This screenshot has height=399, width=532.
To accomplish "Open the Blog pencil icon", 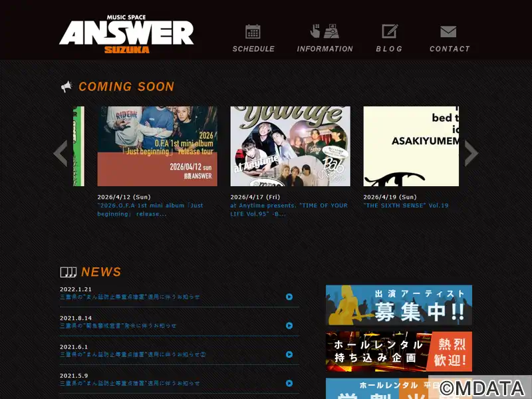I will (x=390, y=31).
